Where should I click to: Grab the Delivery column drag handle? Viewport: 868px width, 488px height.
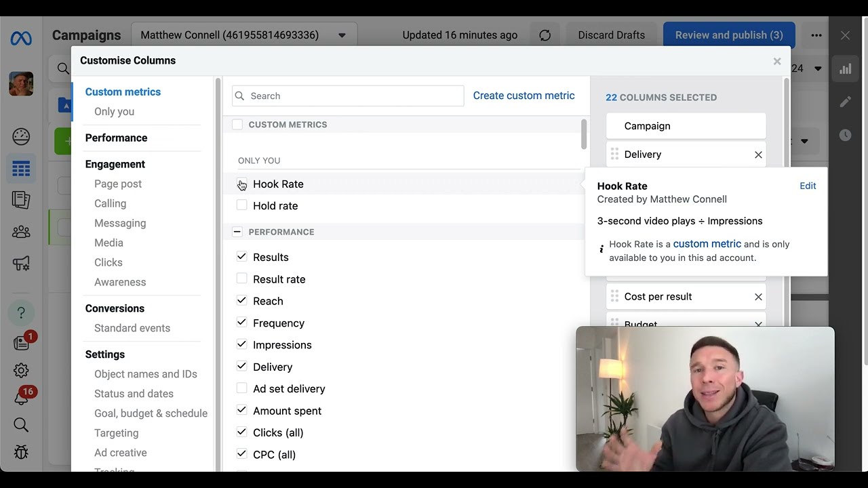[x=614, y=155]
